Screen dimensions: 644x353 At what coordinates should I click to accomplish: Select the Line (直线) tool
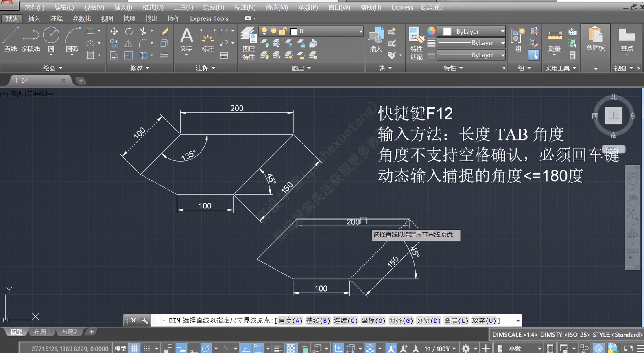pos(11,39)
